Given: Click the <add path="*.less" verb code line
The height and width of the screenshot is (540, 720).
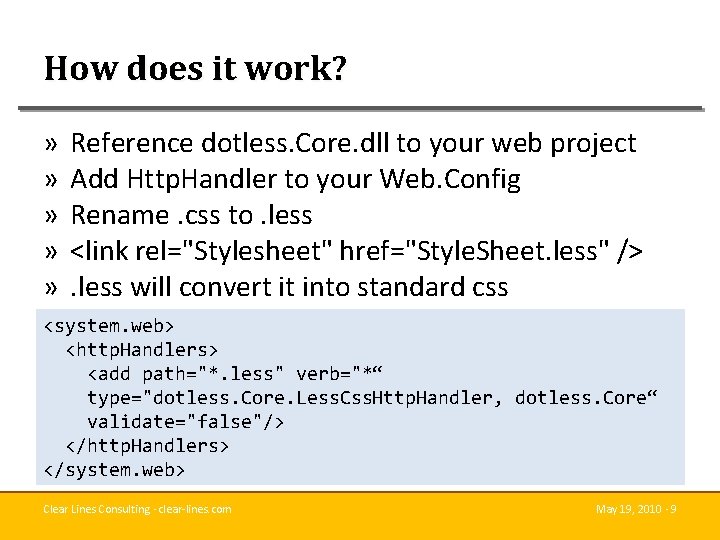Looking at the screenshot, I should click(x=235, y=374).
